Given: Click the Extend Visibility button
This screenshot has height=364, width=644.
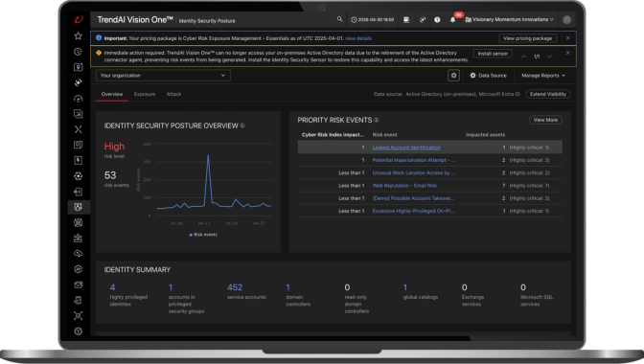Looking at the screenshot, I should 548,94.
